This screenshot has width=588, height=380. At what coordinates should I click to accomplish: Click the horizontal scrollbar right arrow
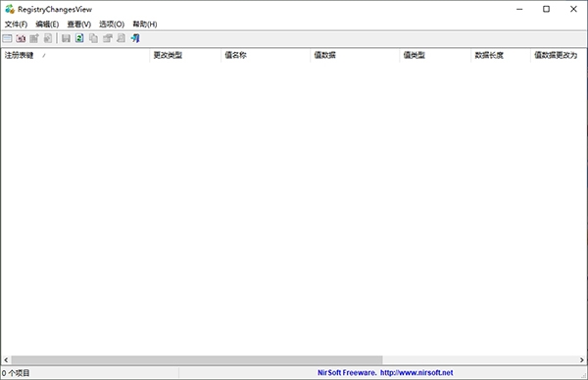581,359
